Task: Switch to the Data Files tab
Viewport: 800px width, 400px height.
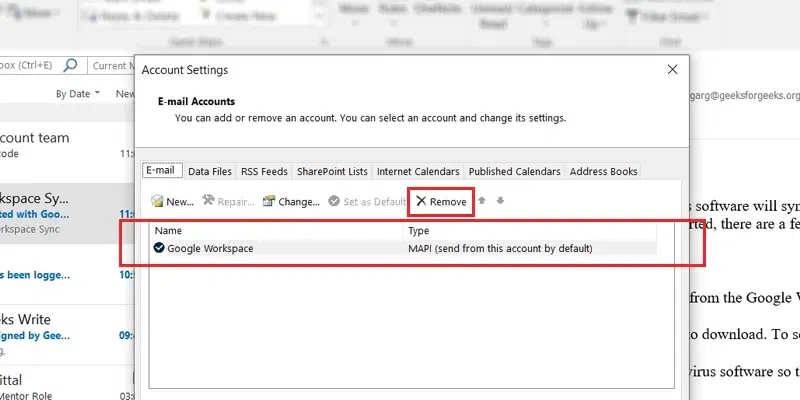Action: pyautogui.click(x=210, y=172)
